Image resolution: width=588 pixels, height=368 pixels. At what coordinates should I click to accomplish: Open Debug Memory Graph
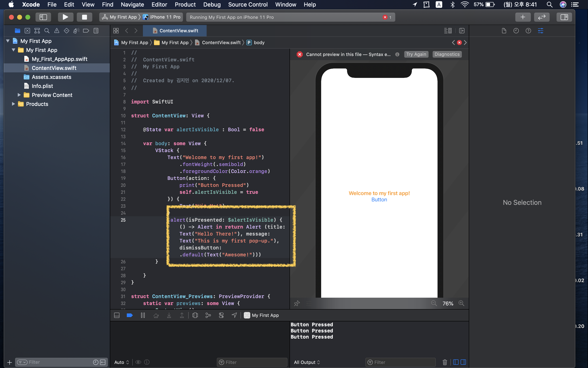[x=208, y=315]
